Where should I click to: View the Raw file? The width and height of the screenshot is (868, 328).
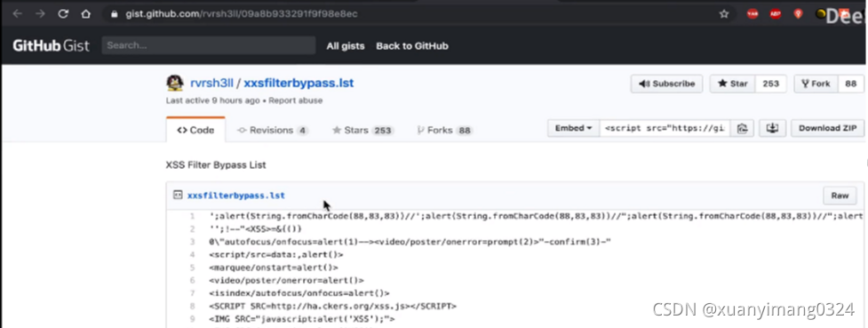click(x=840, y=196)
